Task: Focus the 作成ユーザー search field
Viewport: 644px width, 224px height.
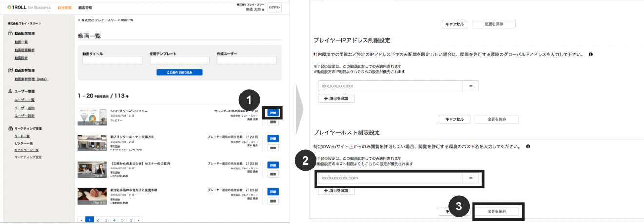Action: pyautogui.click(x=246, y=60)
